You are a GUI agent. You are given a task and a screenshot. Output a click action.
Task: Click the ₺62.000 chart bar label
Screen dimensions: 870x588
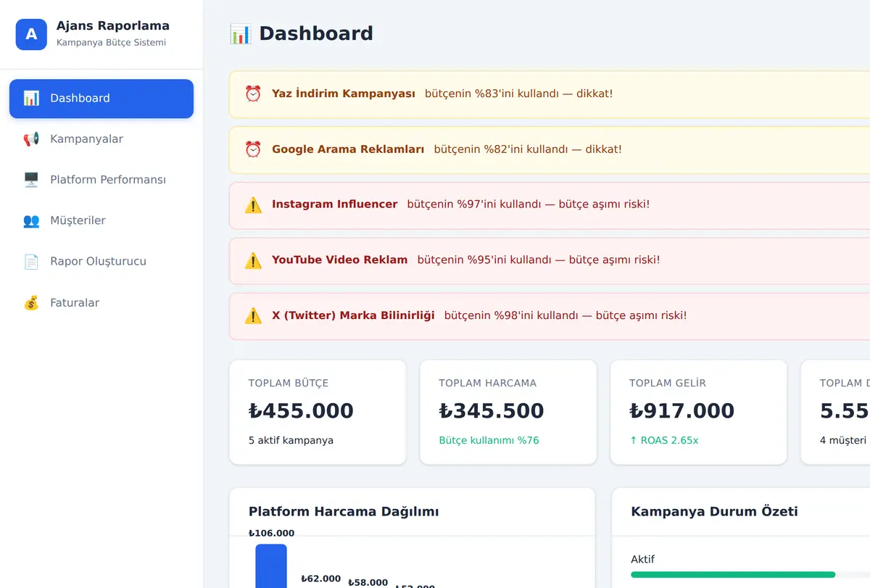pyautogui.click(x=320, y=579)
